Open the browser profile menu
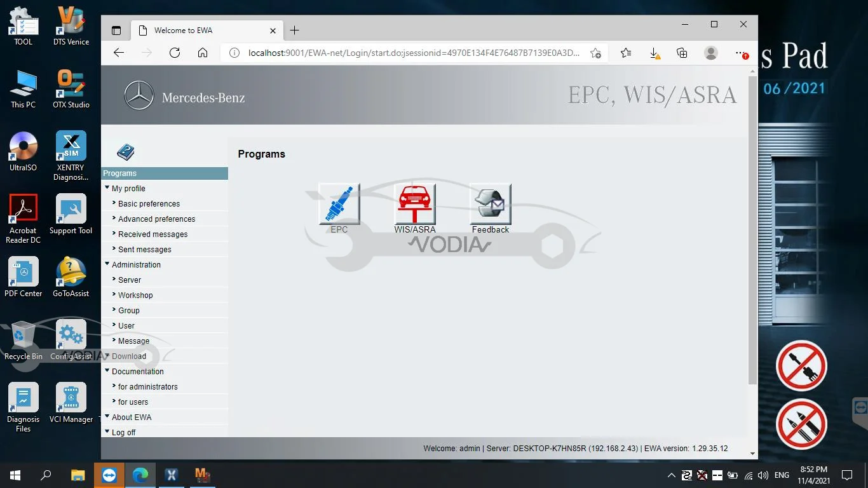The width and height of the screenshot is (868, 488). coord(711,53)
